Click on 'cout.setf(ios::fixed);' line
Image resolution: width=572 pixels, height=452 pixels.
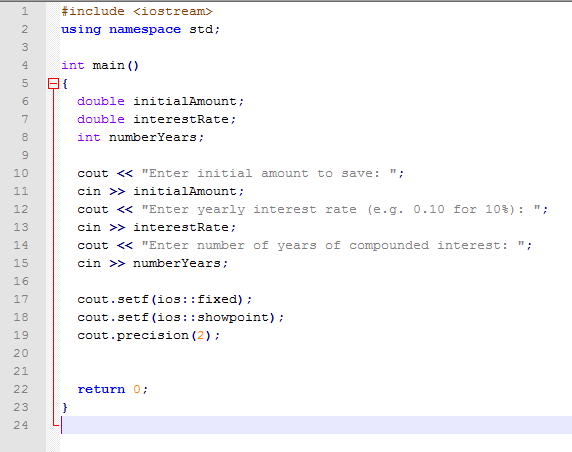coord(165,299)
